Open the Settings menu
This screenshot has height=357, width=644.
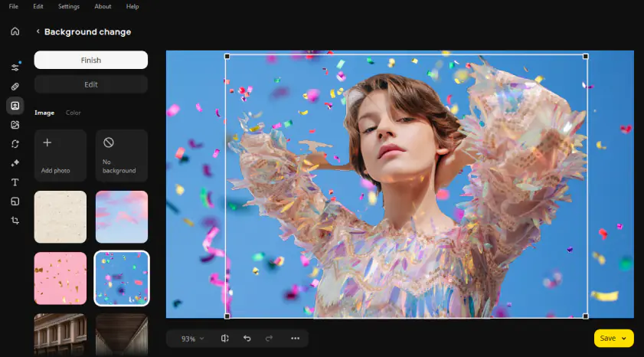tap(69, 7)
